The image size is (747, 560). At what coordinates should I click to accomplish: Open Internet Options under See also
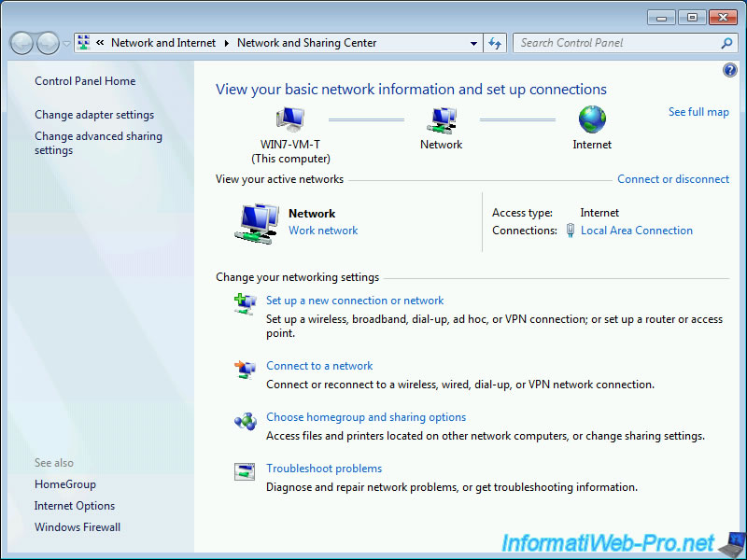[x=75, y=506]
